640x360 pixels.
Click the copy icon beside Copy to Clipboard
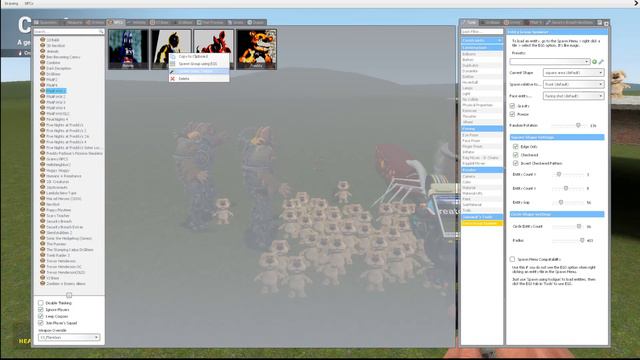173,56
